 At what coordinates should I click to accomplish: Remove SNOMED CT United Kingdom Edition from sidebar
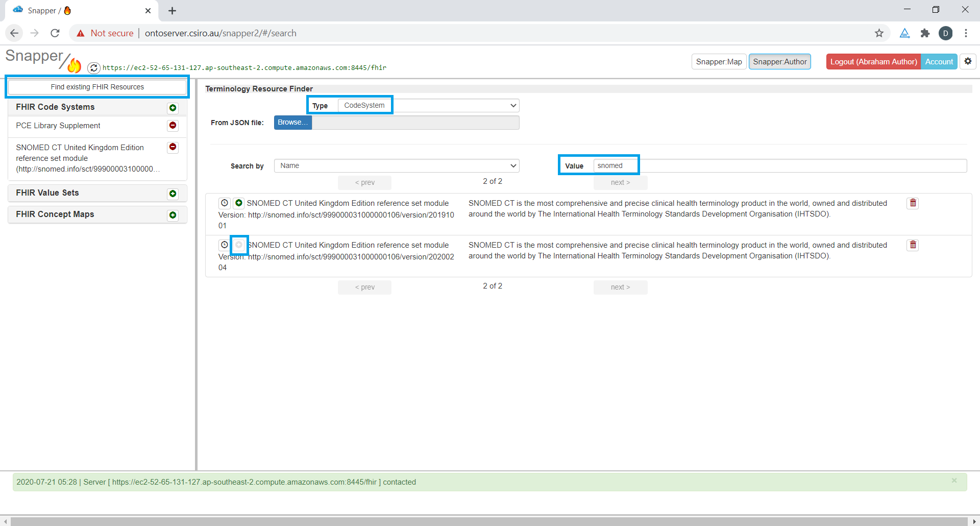click(x=173, y=147)
